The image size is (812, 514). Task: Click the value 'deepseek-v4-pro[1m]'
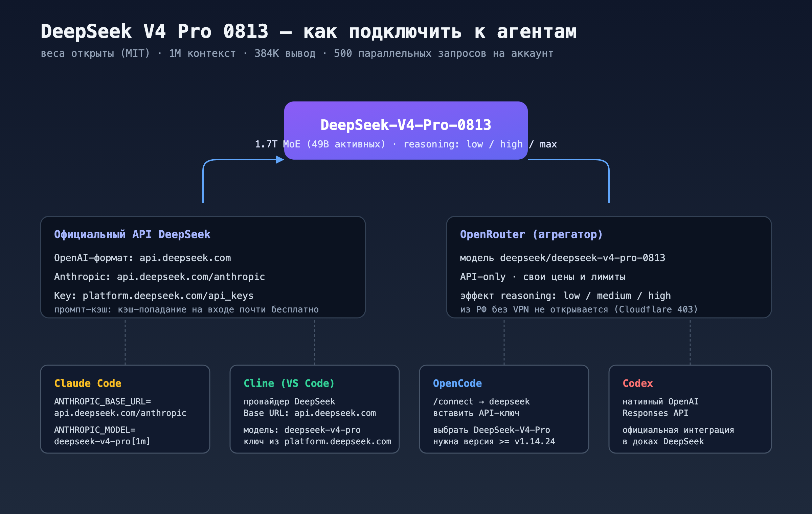pyautogui.click(x=102, y=442)
